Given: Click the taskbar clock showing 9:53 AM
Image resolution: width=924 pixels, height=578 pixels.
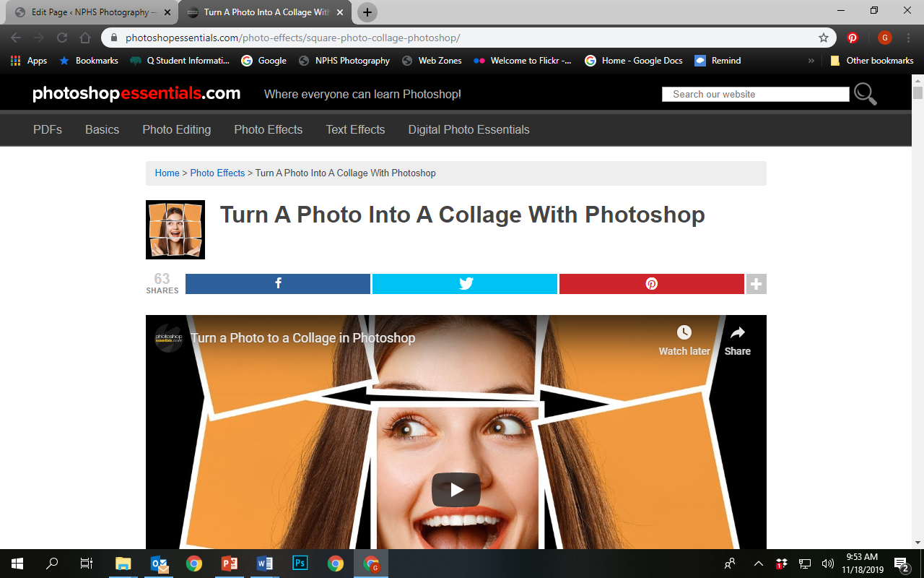Looking at the screenshot, I should 862,564.
